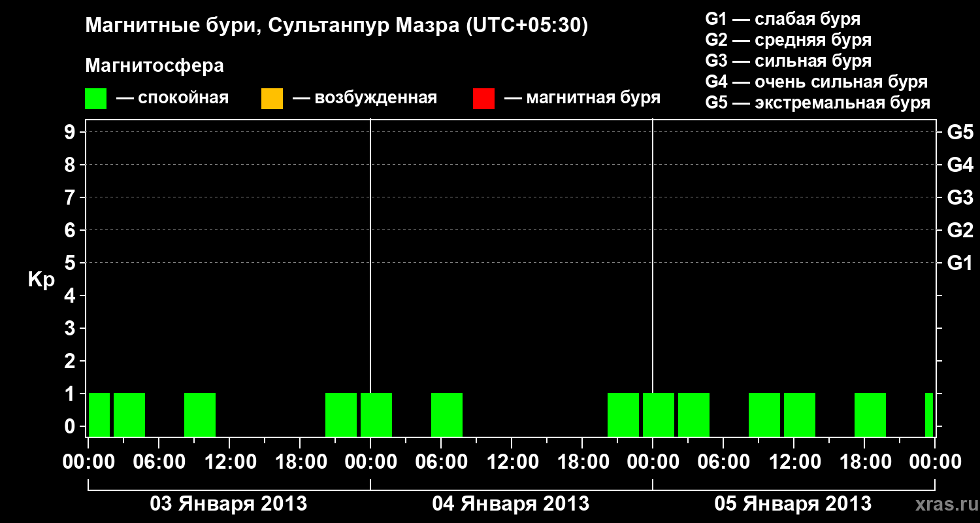Viewport: 980px width, 523px height.
Task: Click the '04 Января 2013' date label
Action: pos(511,503)
